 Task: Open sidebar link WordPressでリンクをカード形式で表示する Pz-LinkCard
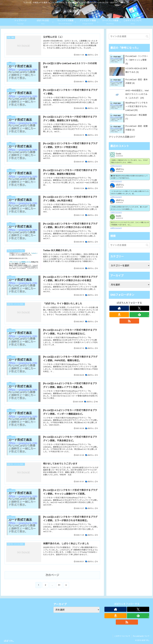pyautogui.click(x=137, y=106)
